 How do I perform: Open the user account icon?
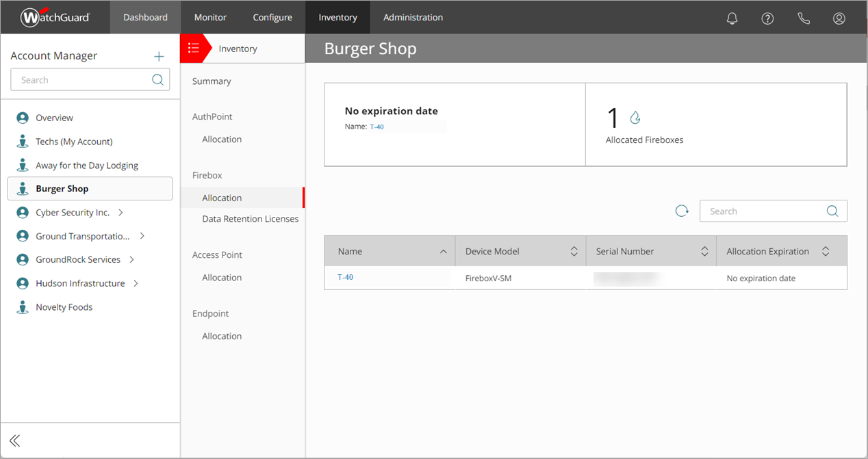[839, 18]
